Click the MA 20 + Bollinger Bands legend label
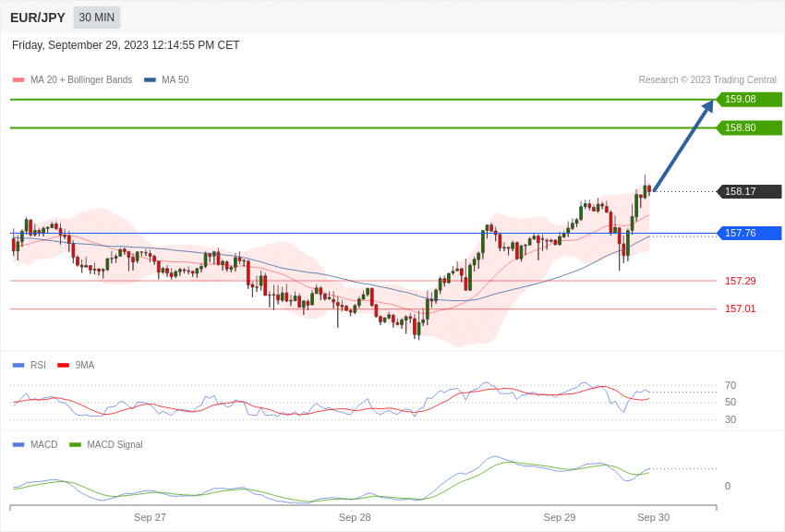The image size is (785, 532). coord(81,80)
